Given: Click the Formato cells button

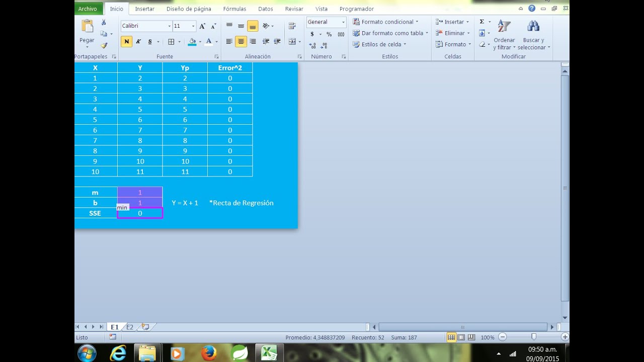Looking at the screenshot, I should point(453,44).
